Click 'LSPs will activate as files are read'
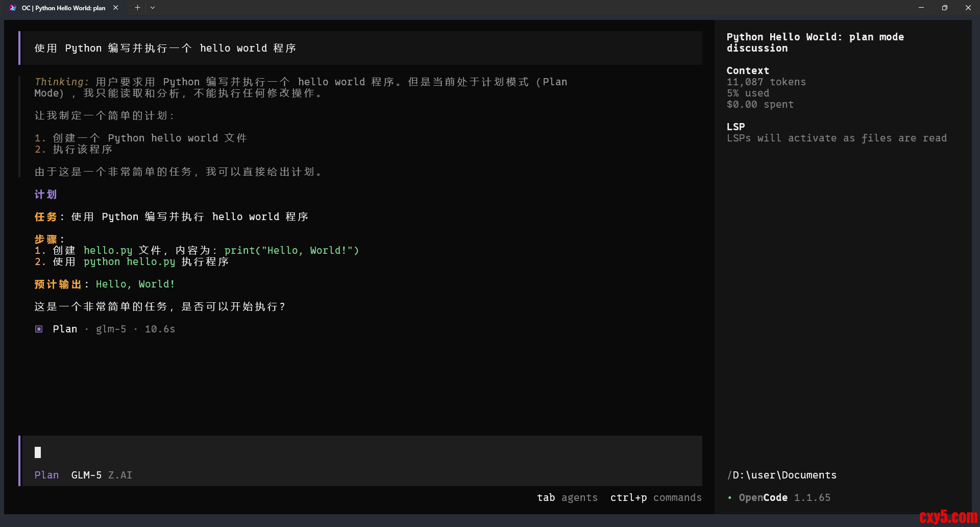This screenshot has width=980, height=527. [837, 138]
